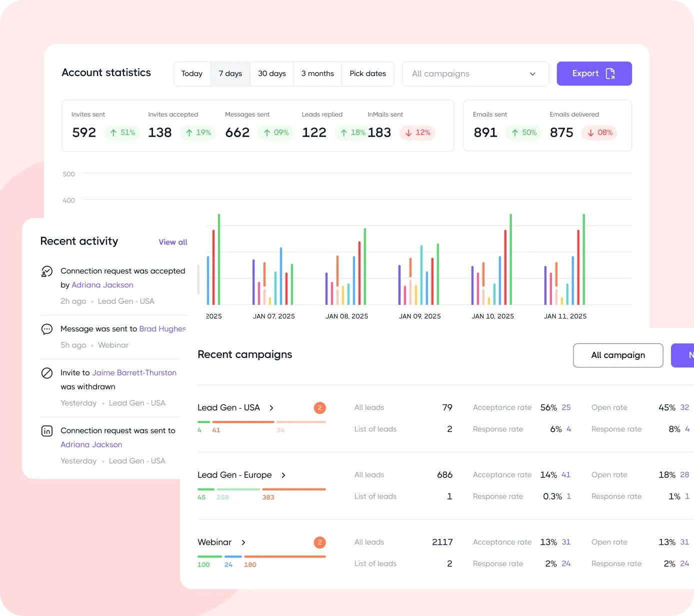Click the Lead Gen - USA progress bar
This screenshot has width=694, height=616.
point(261,422)
